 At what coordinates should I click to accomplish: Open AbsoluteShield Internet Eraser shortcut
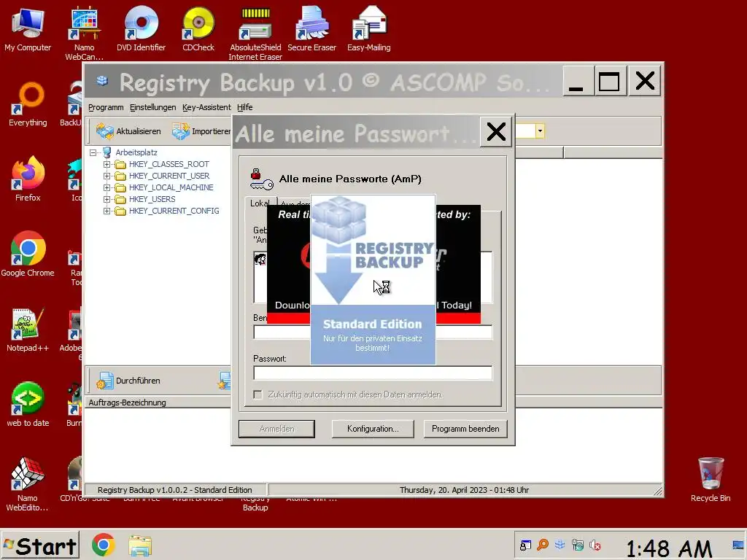pos(255,34)
